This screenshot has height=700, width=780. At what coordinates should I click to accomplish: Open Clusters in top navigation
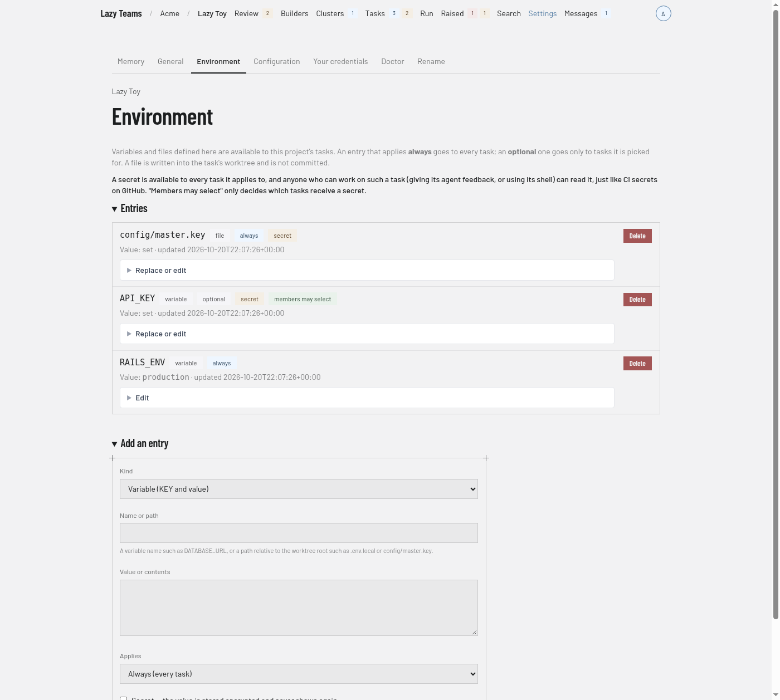click(330, 13)
